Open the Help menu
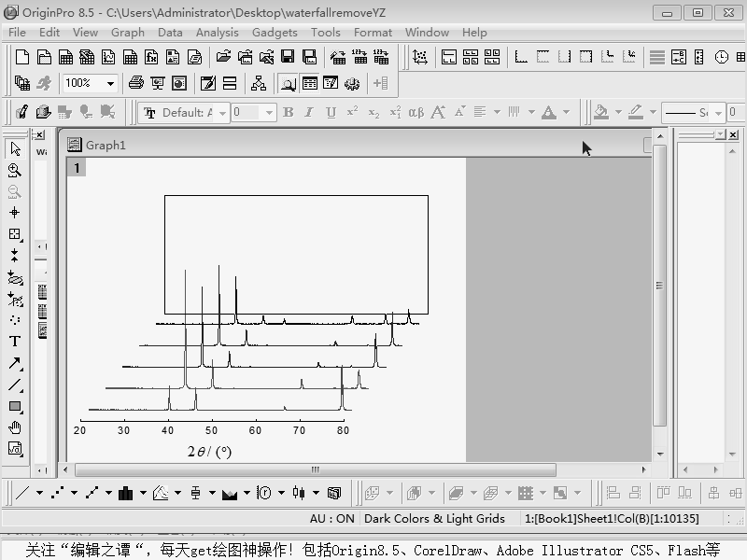The height and width of the screenshot is (560, 747). 474,33
